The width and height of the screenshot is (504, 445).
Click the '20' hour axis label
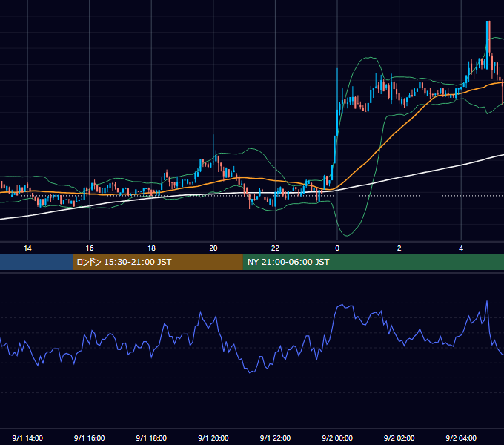click(x=213, y=248)
